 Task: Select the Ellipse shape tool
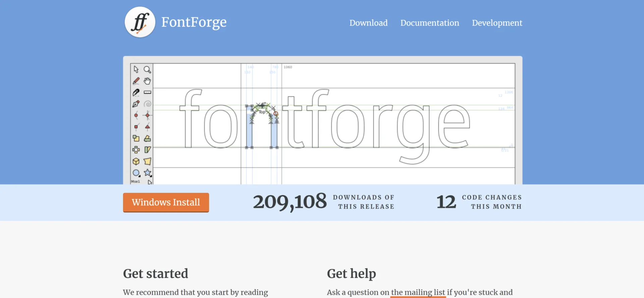(136, 173)
